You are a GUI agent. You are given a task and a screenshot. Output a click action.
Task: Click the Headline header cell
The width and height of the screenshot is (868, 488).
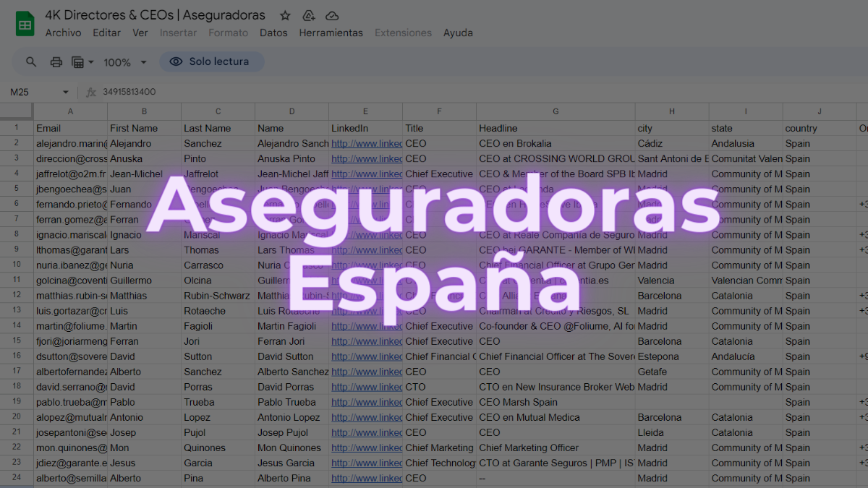coord(556,128)
